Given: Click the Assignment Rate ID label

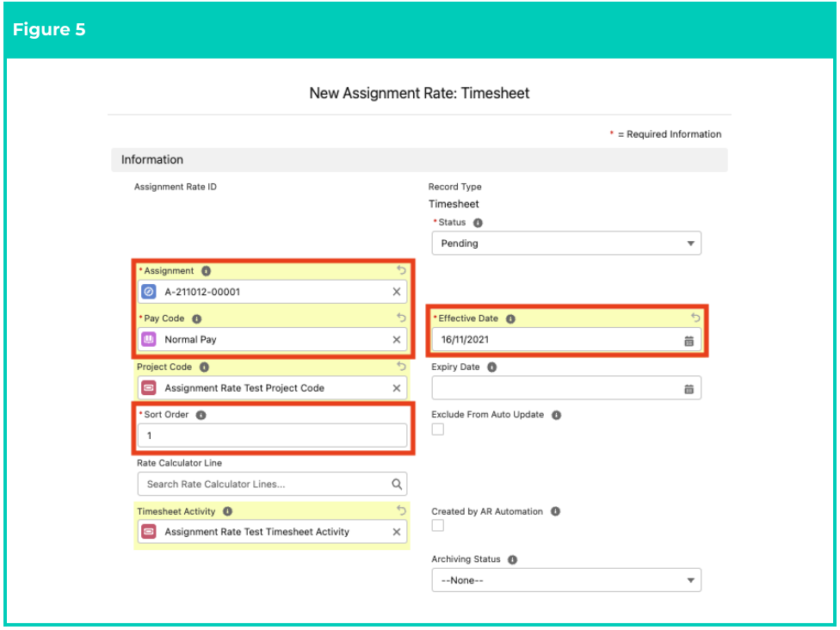Looking at the screenshot, I should pos(176,187).
